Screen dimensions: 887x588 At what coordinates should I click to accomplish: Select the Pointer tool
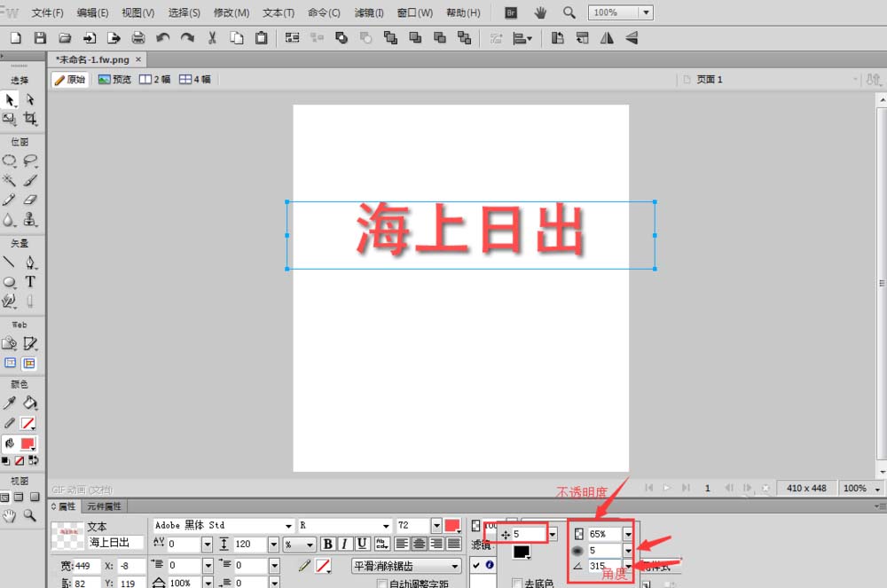click(x=10, y=98)
